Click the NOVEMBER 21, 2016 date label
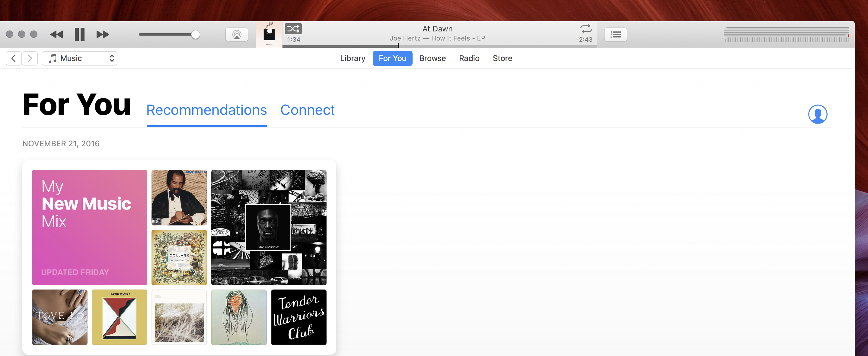This screenshot has height=356, width=868. click(61, 144)
